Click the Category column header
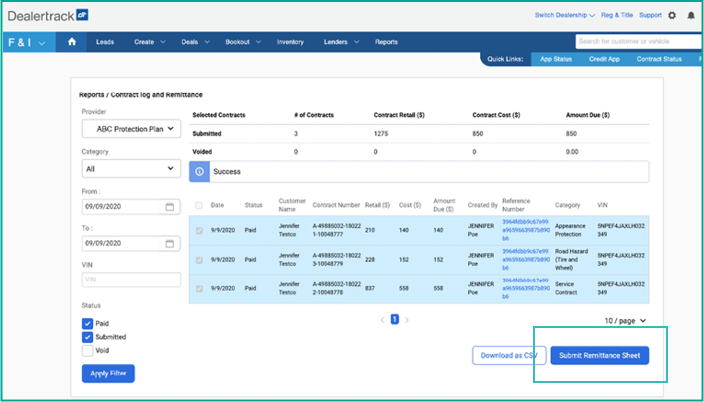 568,205
